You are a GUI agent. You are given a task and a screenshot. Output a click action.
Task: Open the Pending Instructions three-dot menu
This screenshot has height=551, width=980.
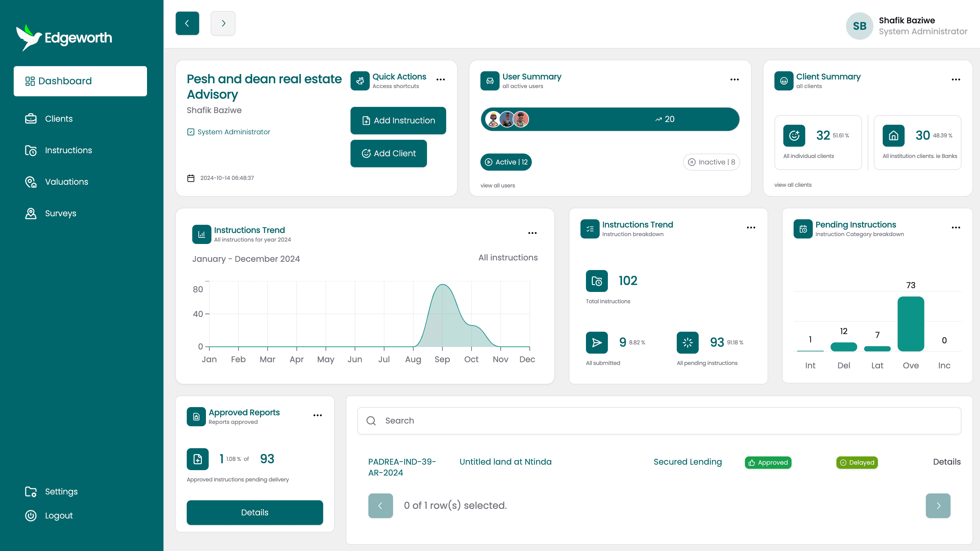tap(956, 228)
